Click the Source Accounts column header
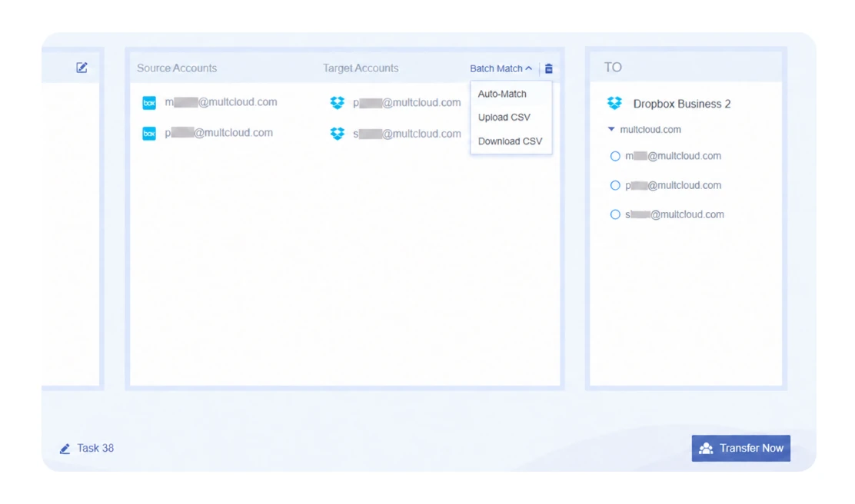This screenshot has height=504, width=855. 177,68
